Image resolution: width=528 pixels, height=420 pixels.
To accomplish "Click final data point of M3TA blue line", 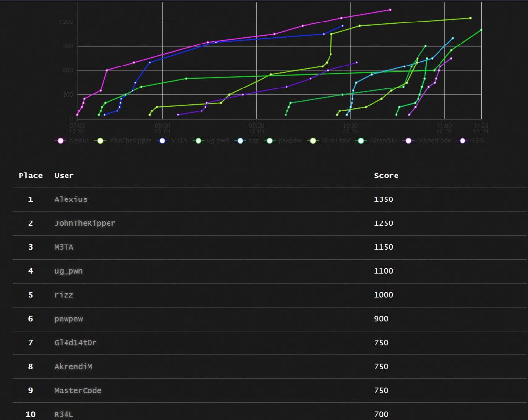I will 343,26.
